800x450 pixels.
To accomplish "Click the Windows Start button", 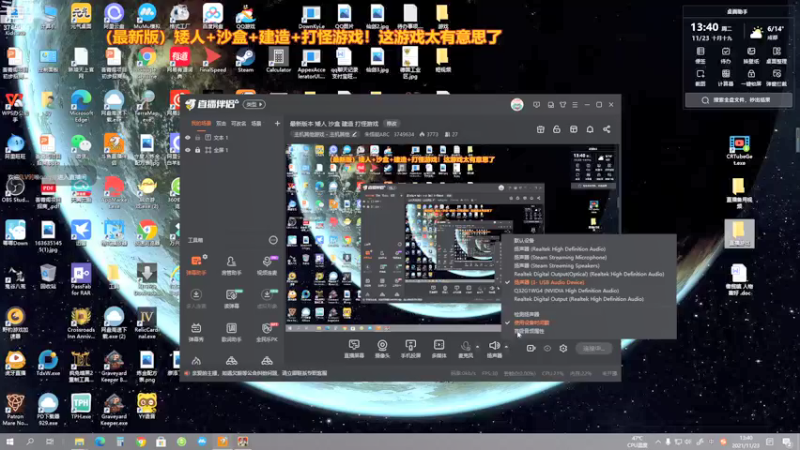I will pyautogui.click(x=10, y=442).
